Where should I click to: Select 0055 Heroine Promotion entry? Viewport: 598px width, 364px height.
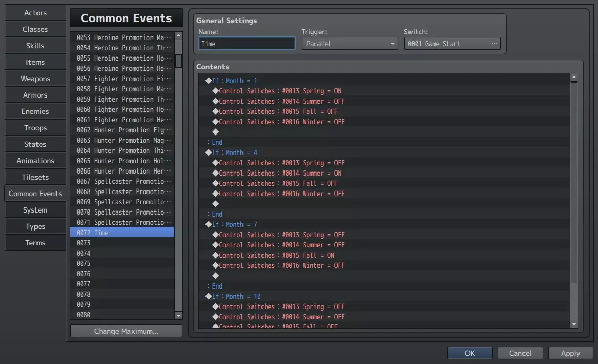click(x=122, y=58)
